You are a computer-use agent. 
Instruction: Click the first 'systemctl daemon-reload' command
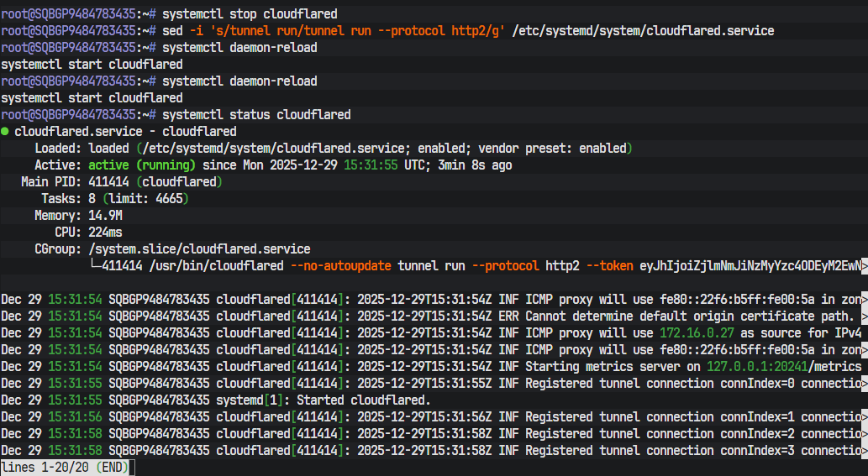(239, 48)
